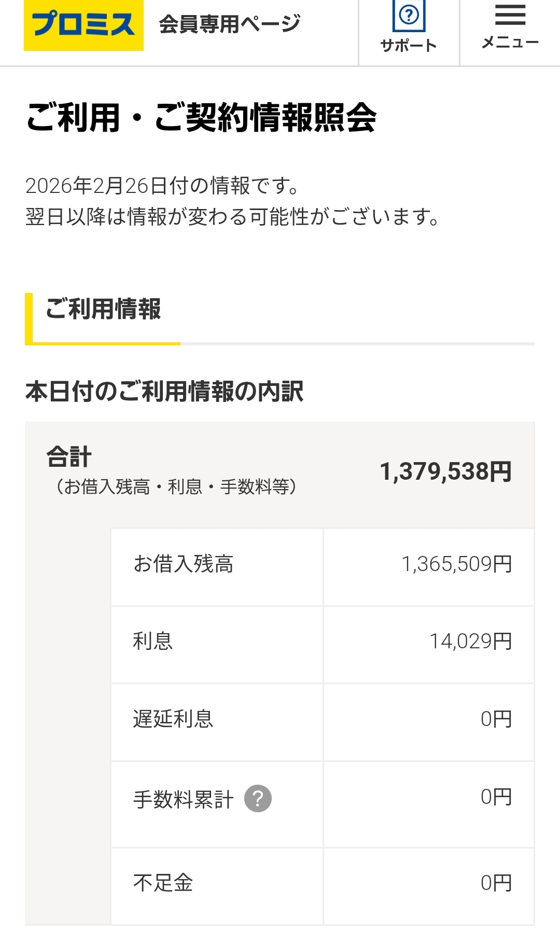The width and height of the screenshot is (560, 946).
Task: Click the 遅延利息 row label
Action: 173,719
